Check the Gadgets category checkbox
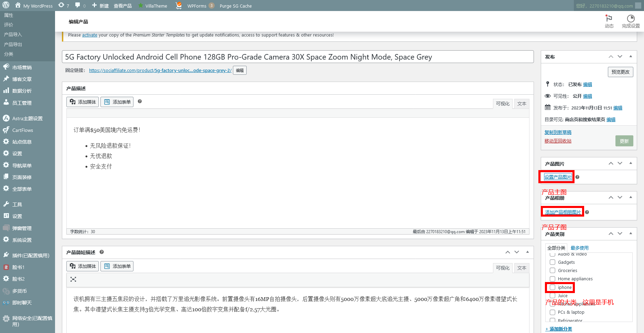This screenshot has width=644, height=333. 552,262
